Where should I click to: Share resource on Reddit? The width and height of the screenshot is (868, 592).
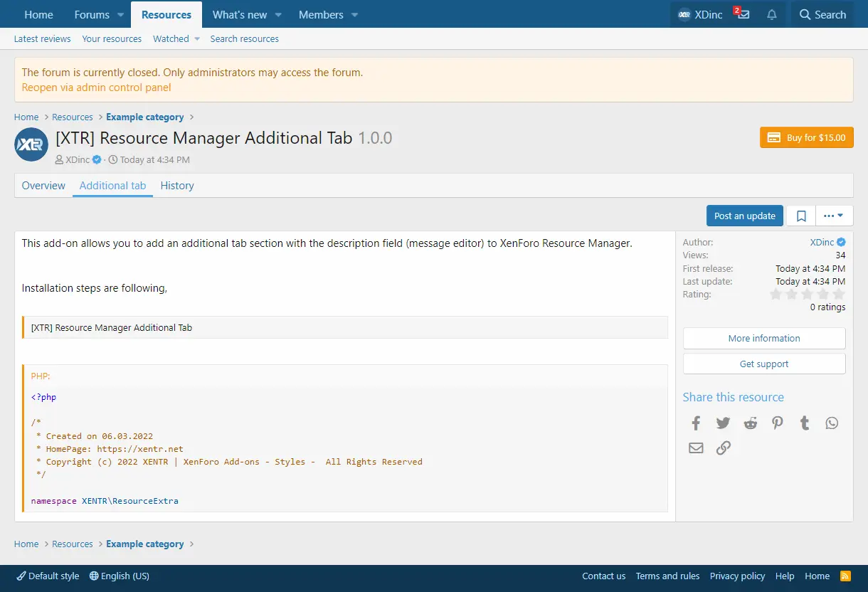tap(751, 423)
